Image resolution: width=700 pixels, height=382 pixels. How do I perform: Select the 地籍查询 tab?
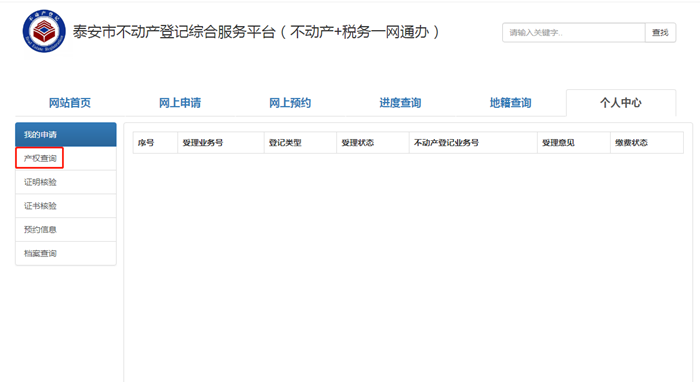tap(510, 103)
